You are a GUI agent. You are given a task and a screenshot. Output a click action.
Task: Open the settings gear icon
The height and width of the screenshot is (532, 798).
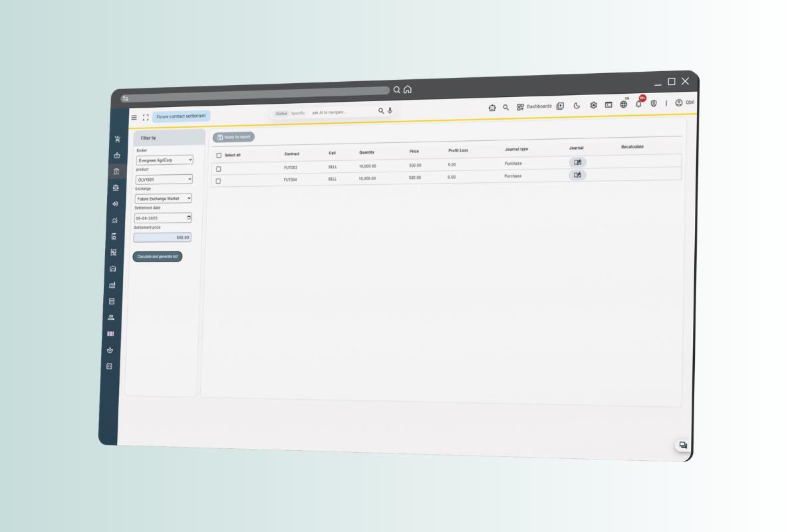click(593, 105)
